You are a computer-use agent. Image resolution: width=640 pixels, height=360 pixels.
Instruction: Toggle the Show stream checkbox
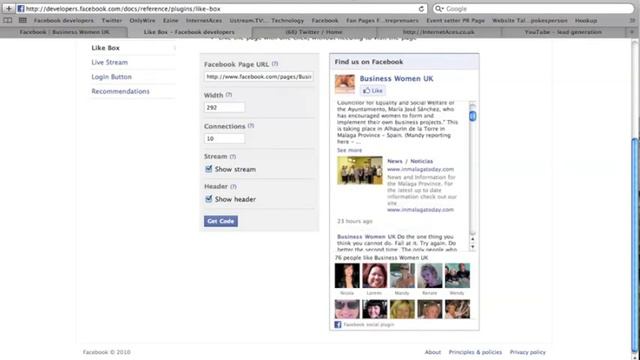coord(209,169)
